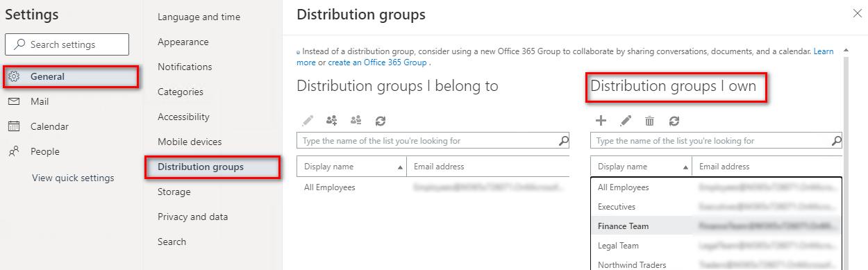Select Appearance settings
868x270 pixels.
point(183,42)
